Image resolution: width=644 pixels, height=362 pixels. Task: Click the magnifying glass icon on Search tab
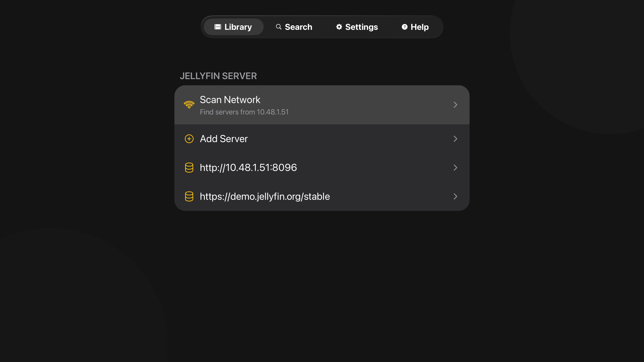pyautogui.click(x=279, y=27)
